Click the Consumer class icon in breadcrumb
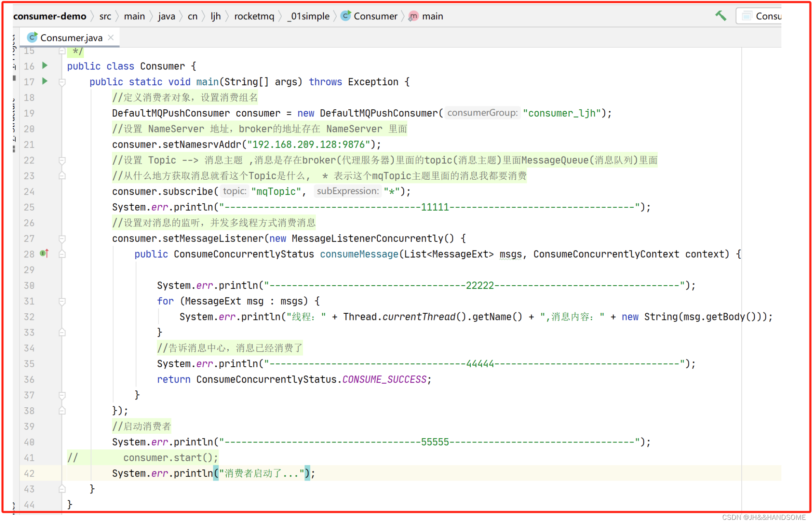Image resolution: width=812 pixels, height=524 pixels. click(346, 16)
